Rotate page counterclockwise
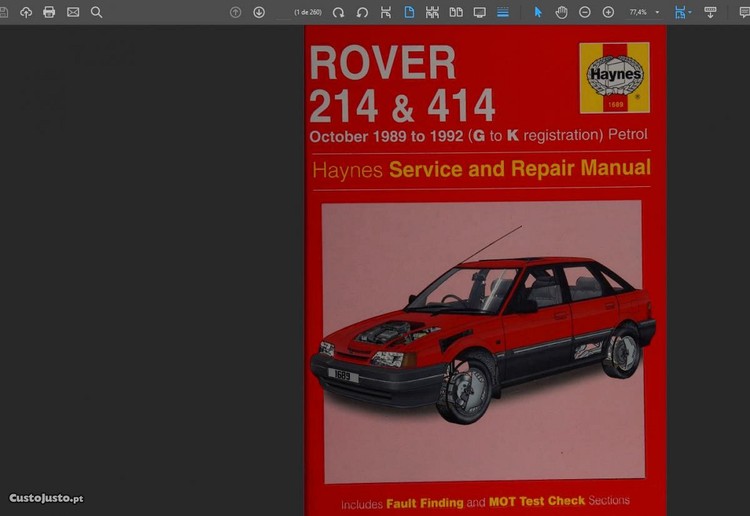750x516 pixels. point(362,12)
